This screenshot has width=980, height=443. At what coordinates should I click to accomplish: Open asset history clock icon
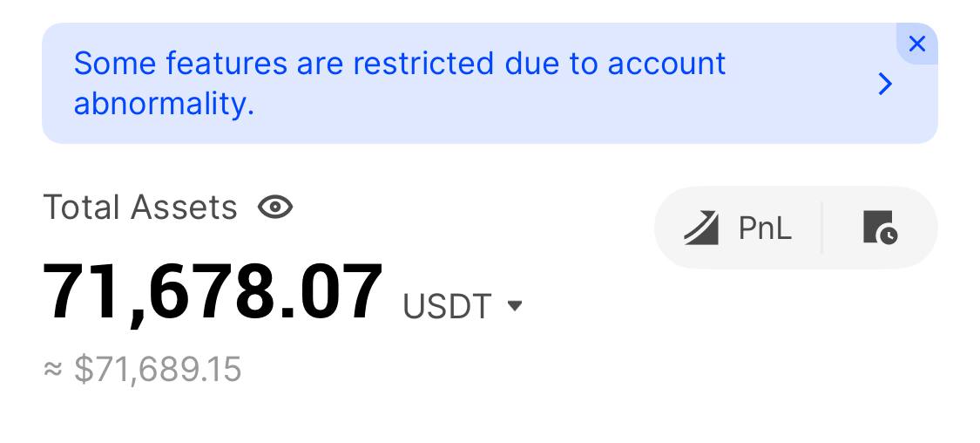[x=880, y=227]
